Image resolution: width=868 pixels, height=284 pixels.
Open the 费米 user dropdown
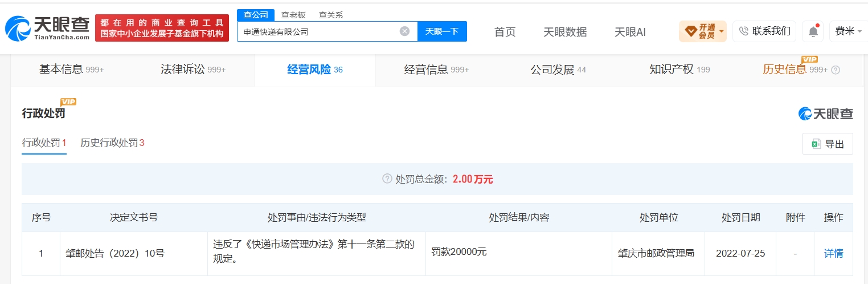(848, 31)
